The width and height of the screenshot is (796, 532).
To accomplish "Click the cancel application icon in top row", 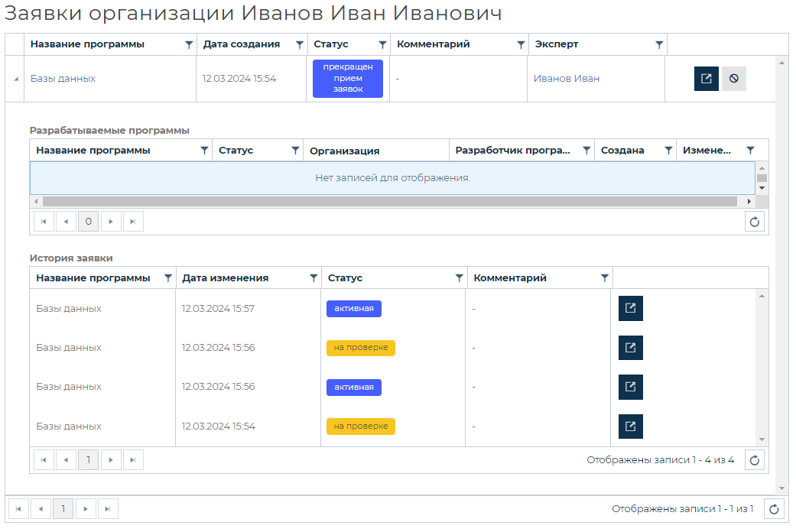I will click(733, 79).
